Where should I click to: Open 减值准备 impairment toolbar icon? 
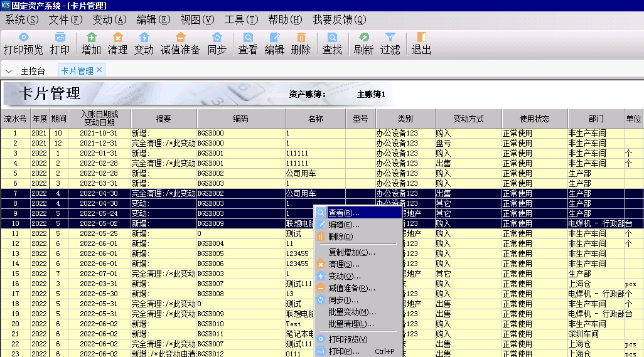pyautogui.click(x=180, y=44)
